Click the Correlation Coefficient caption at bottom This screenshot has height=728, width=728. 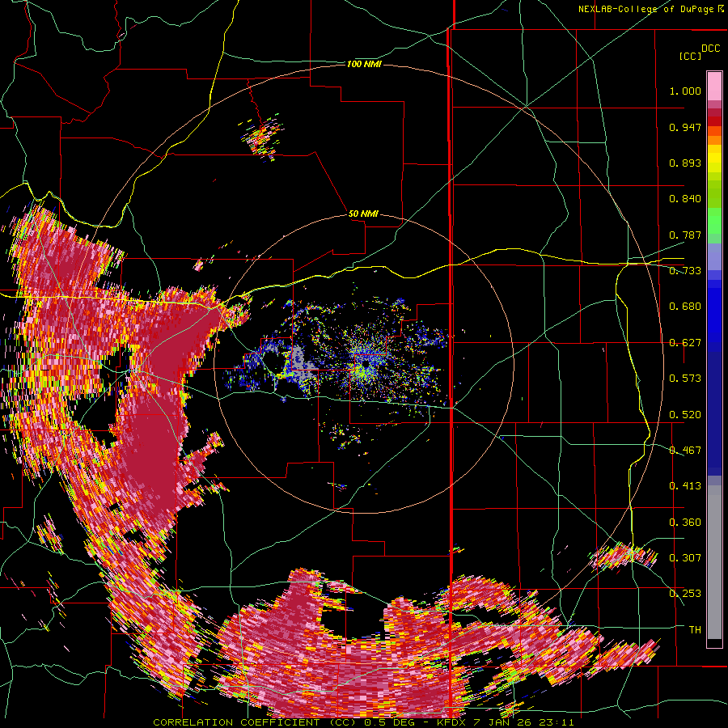coord(363,722)
